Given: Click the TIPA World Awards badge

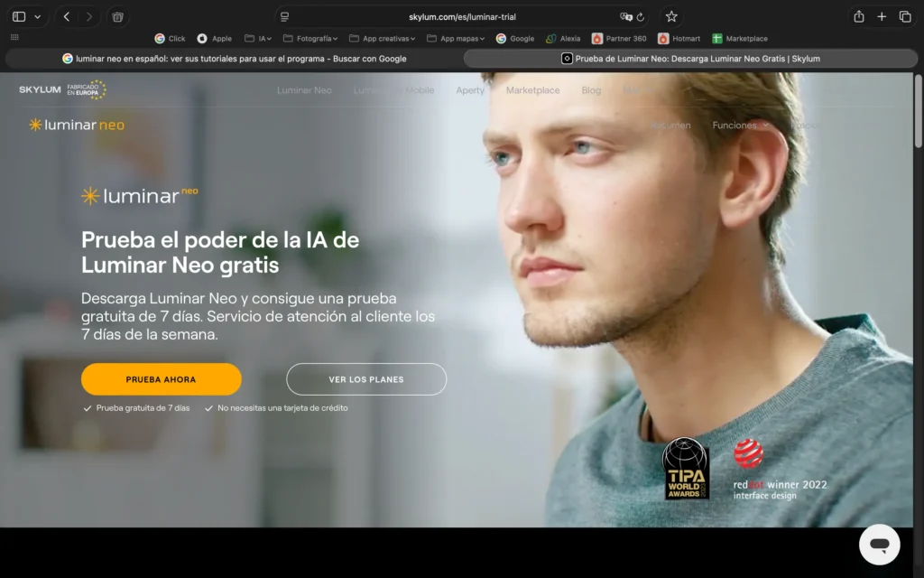Looking at the screenshot, I should tap(686, 469).
